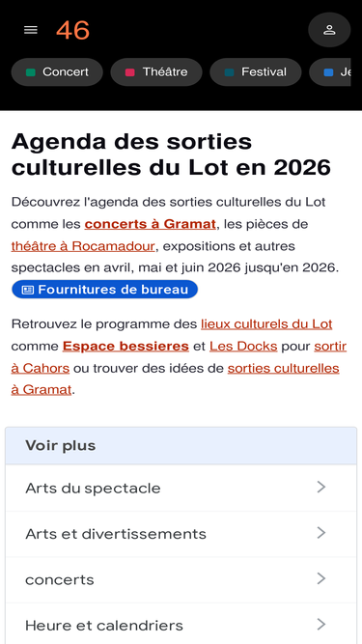Expand Heure et calendriers chevron
The height and width of the screenshot is (644, 362).
pyautogui.click(x=320, y=625)
